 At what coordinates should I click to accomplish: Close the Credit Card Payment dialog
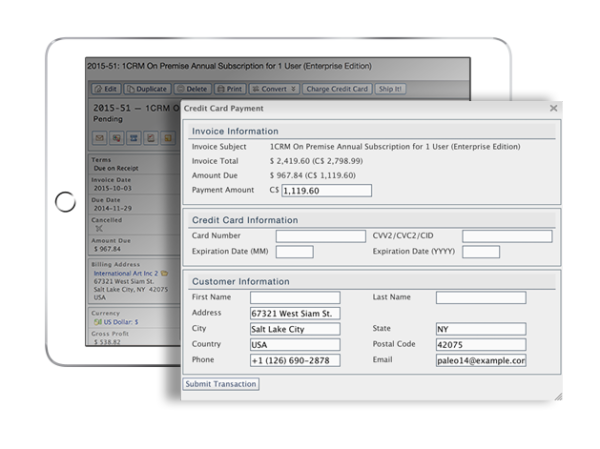[554, 106]
